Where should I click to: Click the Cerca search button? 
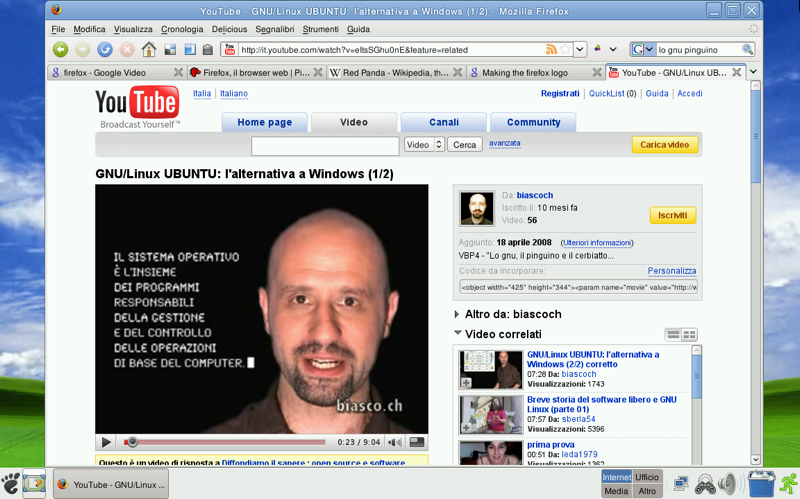(x=464, y=145)
